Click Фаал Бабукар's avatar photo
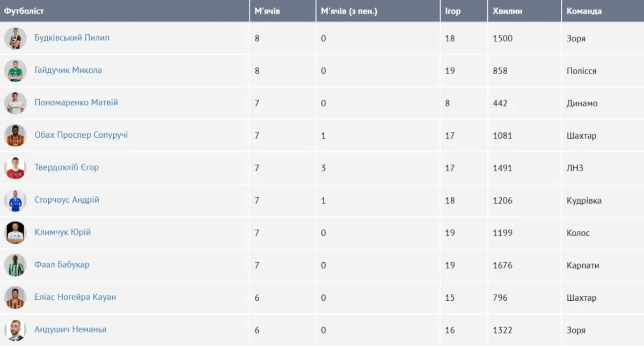This screenshot has height=348, width=644. coord(15,265)
